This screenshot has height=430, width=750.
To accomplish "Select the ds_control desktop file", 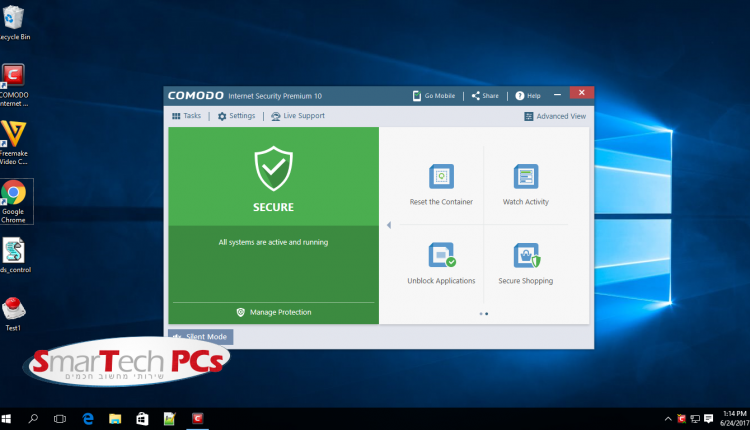I will 14,255.
